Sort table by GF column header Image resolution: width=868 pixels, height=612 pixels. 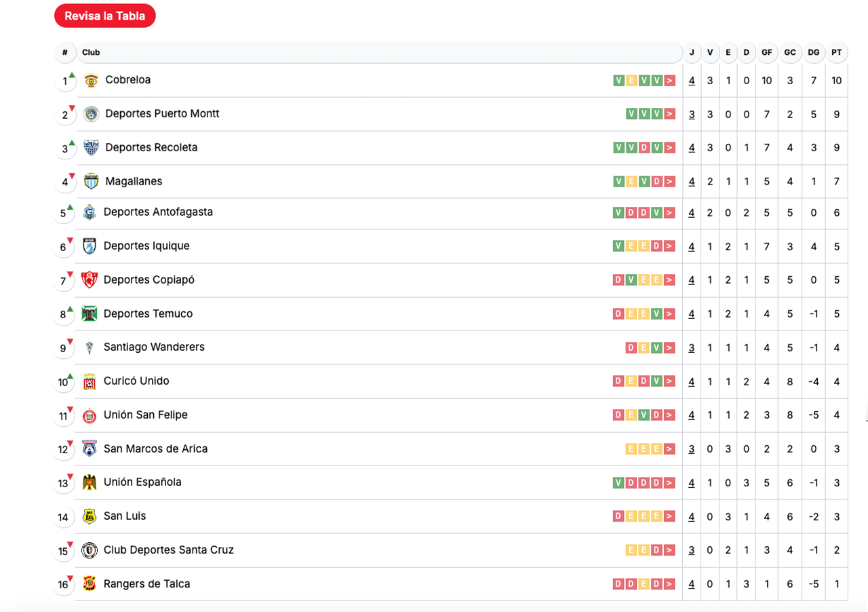point(766,52)
